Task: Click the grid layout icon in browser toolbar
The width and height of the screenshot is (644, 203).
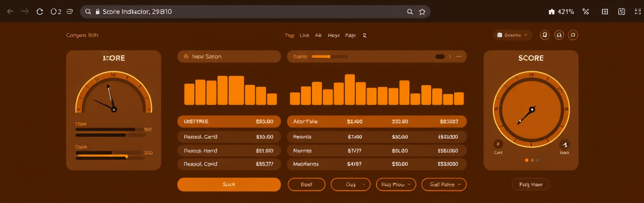Action: click(605, 12)
